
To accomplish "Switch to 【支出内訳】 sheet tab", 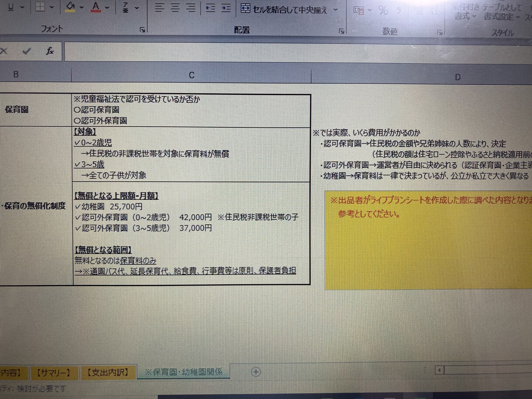I will coord(107,372).
